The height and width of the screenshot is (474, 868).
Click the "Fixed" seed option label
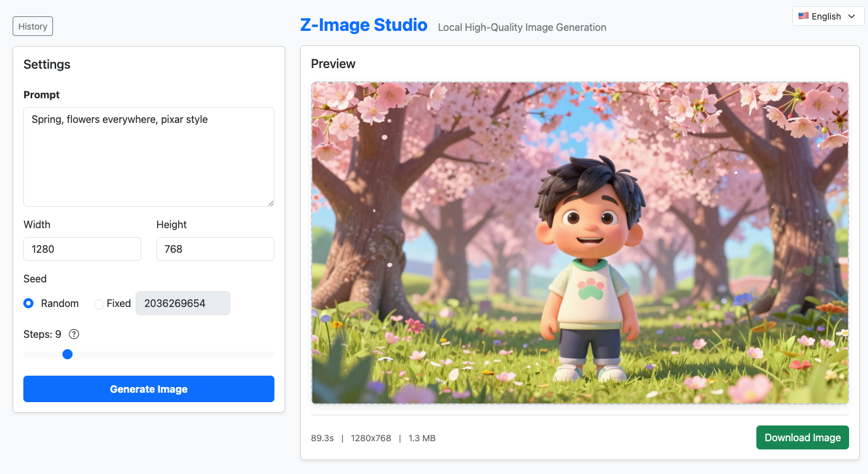(119, 303)
